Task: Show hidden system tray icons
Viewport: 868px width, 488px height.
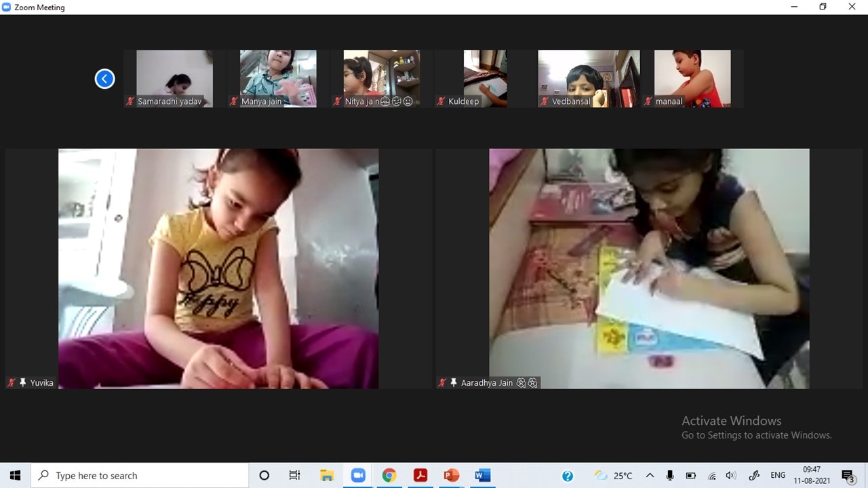Action: click(650, 476)
